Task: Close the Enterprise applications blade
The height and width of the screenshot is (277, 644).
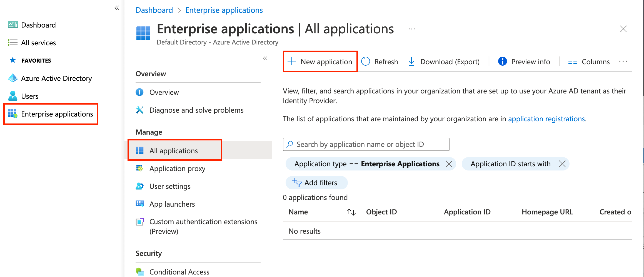Action: [x=623, y=29]
